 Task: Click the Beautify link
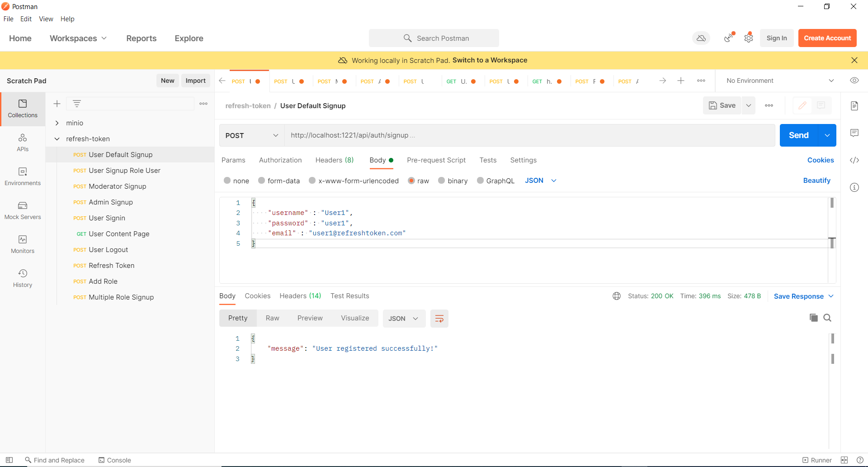tap(817, 181)
